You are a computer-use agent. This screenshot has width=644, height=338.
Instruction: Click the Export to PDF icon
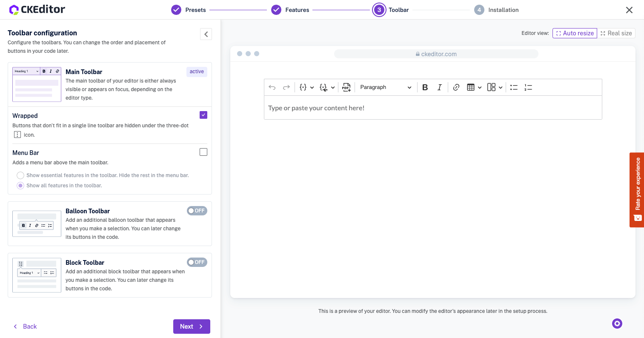click(x=346, y=87)
